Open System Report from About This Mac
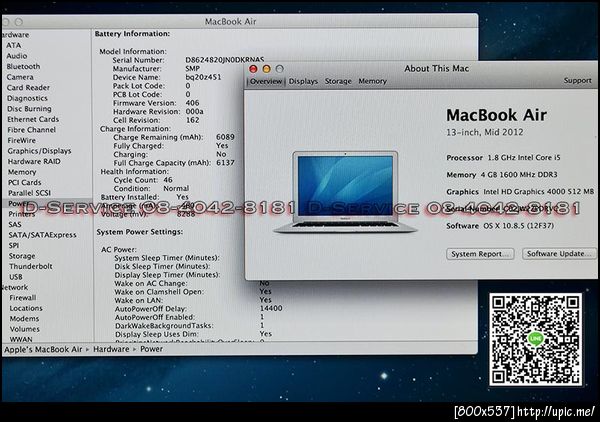This screenshot has width=600, height=422. (480, 254)
